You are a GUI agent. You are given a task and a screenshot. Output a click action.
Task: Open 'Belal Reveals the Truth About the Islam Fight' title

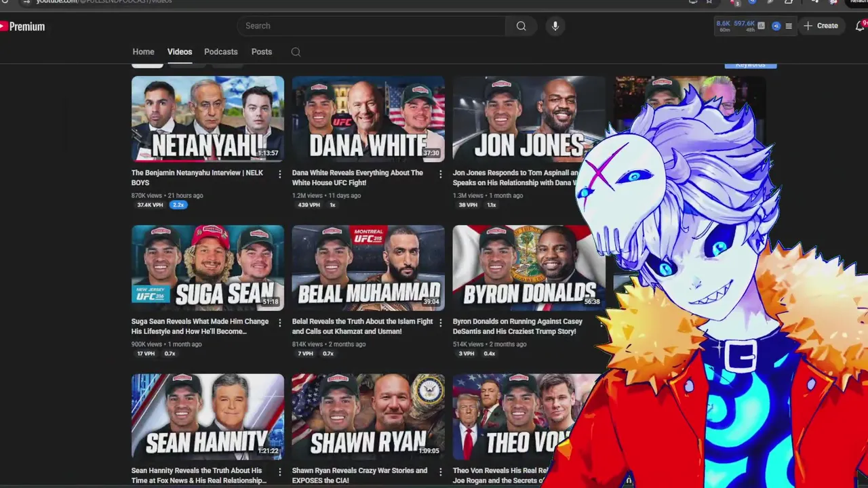pyautogui.click(x=362, y=326)
